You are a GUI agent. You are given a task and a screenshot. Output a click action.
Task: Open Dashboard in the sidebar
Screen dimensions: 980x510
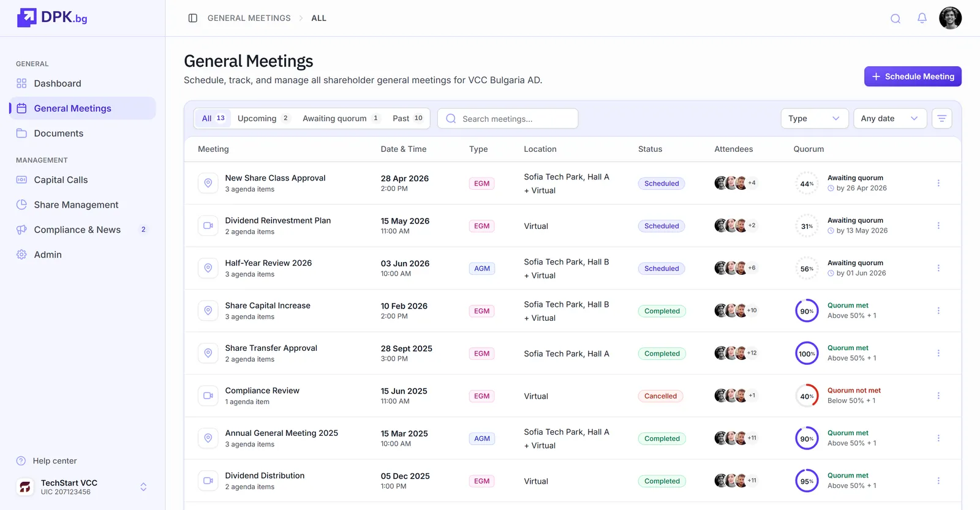pos(83,83)
